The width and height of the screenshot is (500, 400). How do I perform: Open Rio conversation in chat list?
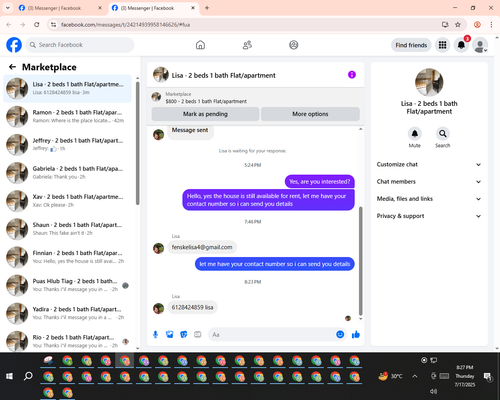pyautogui.click(x=67, y=341)
